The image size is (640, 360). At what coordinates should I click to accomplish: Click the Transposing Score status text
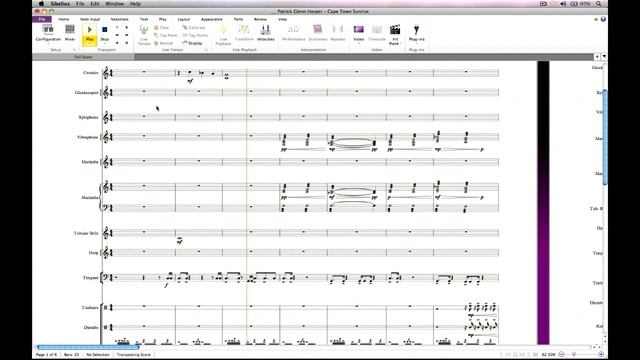[x=133, y=355]
